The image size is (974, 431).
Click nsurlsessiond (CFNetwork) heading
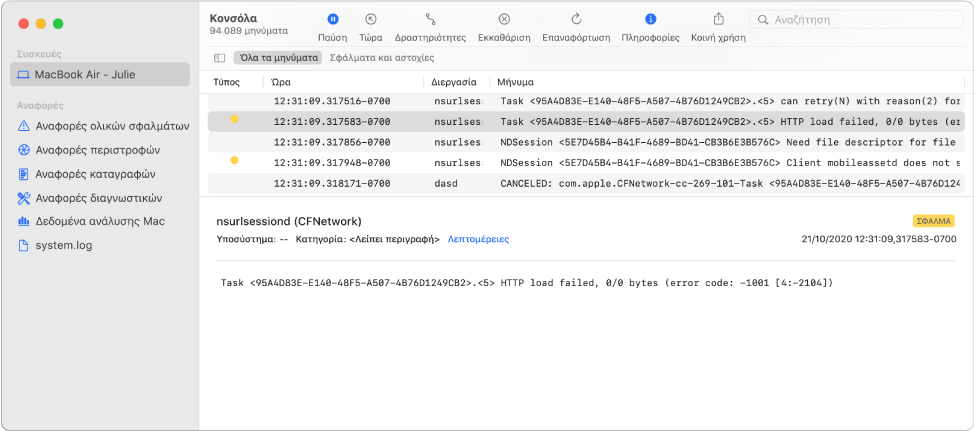click(289, 221)
